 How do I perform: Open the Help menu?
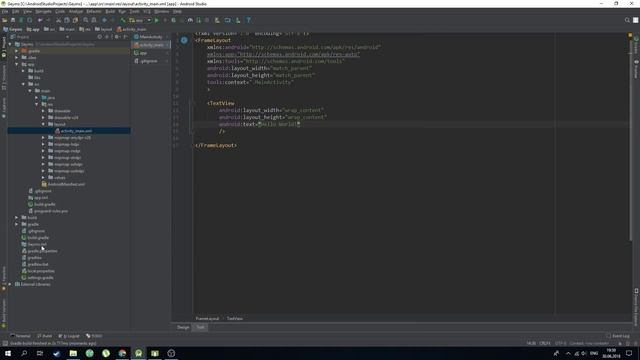pos(177,11)
